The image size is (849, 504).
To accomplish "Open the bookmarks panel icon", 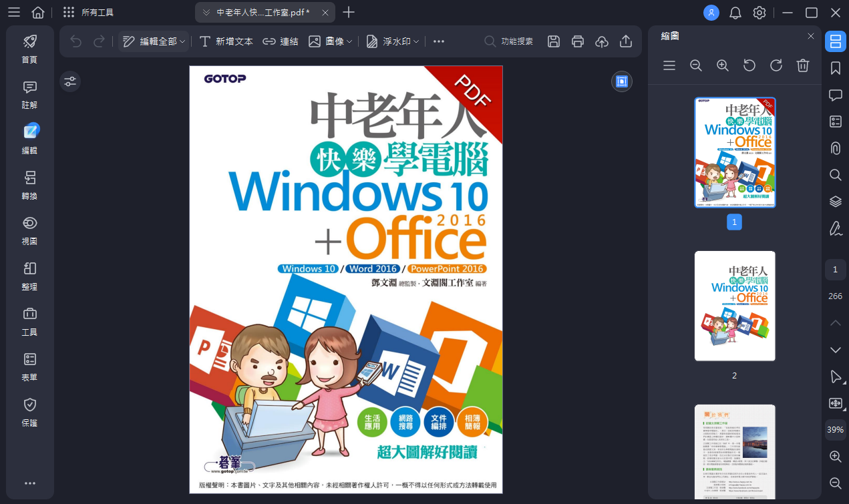I will coord(836,68).
